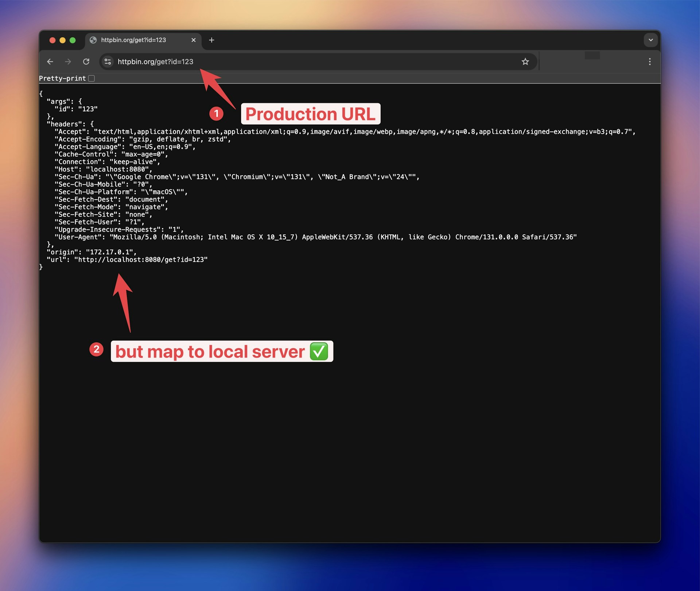Click the forward navigation arrow
Screen dimensions: 700x591
pyautogui.click(x=68, y=62)
